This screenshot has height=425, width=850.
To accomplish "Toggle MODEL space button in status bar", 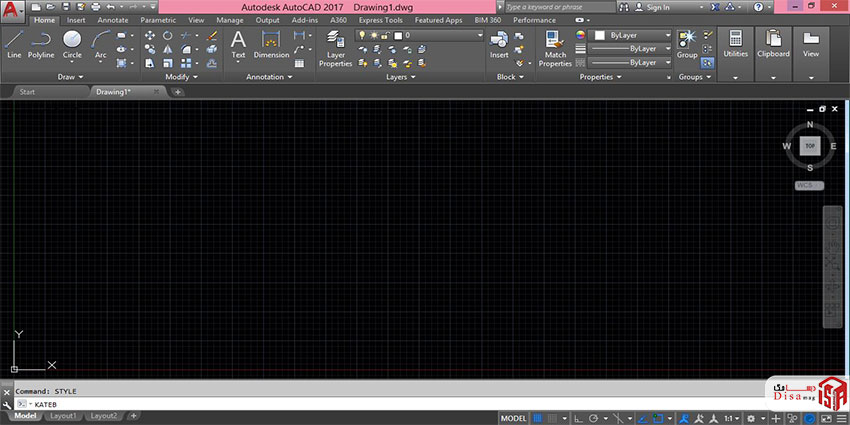I will click(514, 417).
